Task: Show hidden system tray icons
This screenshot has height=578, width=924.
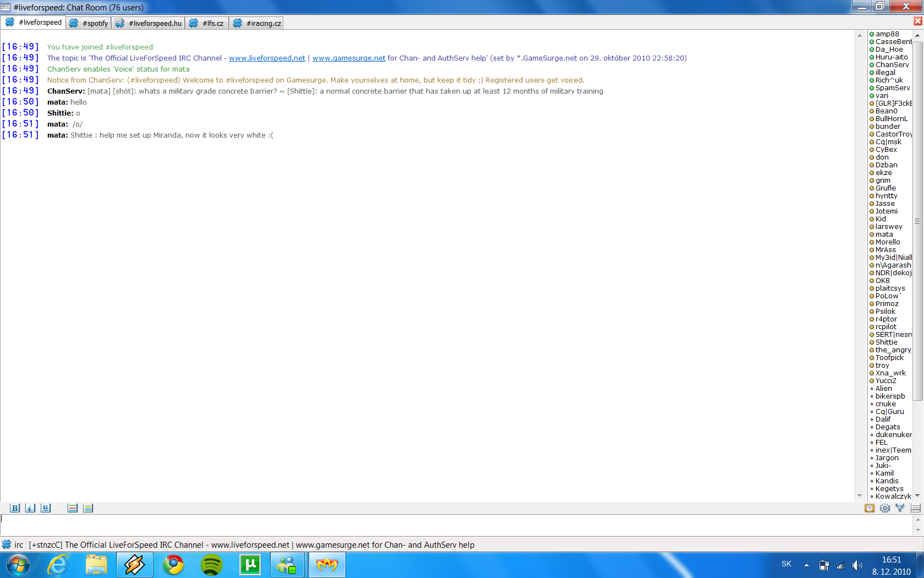Action: tap(806, 565)
